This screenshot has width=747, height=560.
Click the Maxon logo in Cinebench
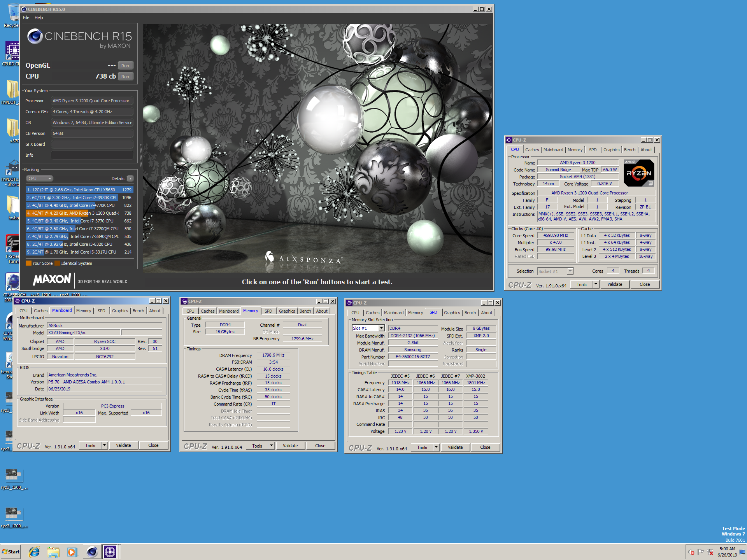pyautogui.click(x=52, y=280)
